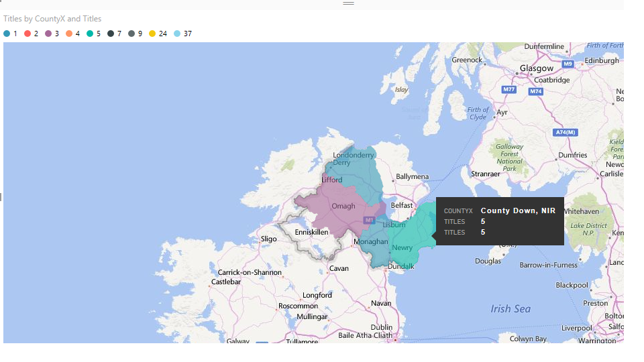Click the Belfast city label
This screenshot has width=644, height=362.
point(402,205)
